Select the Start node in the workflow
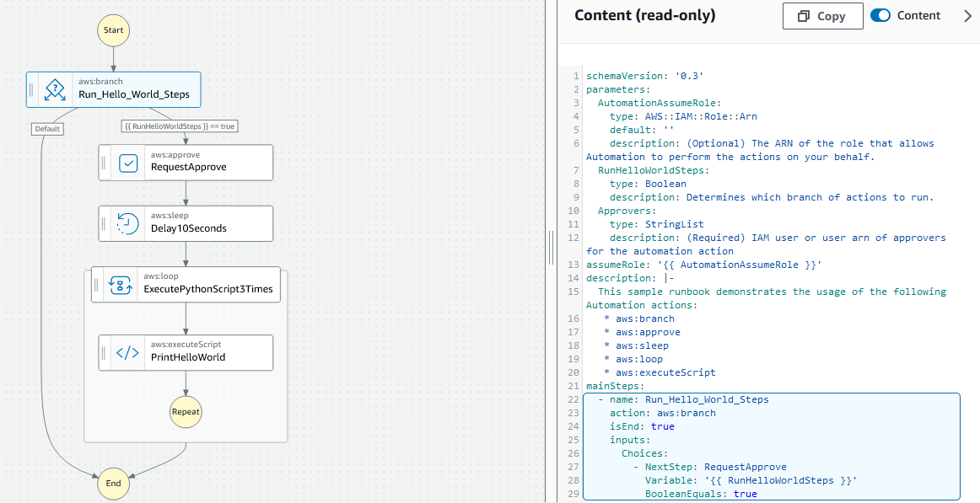The height and width of the screenshot is (503, 980). coord(113,30)
